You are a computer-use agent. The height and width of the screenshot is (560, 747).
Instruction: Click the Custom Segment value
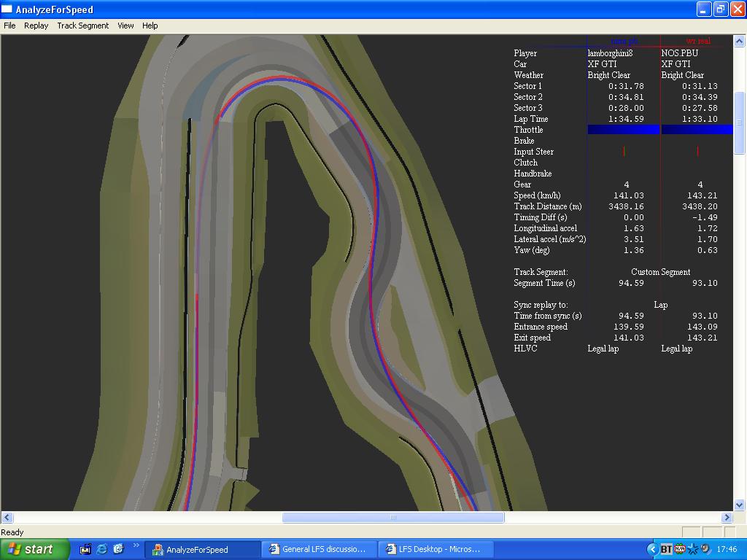[660, 272]
